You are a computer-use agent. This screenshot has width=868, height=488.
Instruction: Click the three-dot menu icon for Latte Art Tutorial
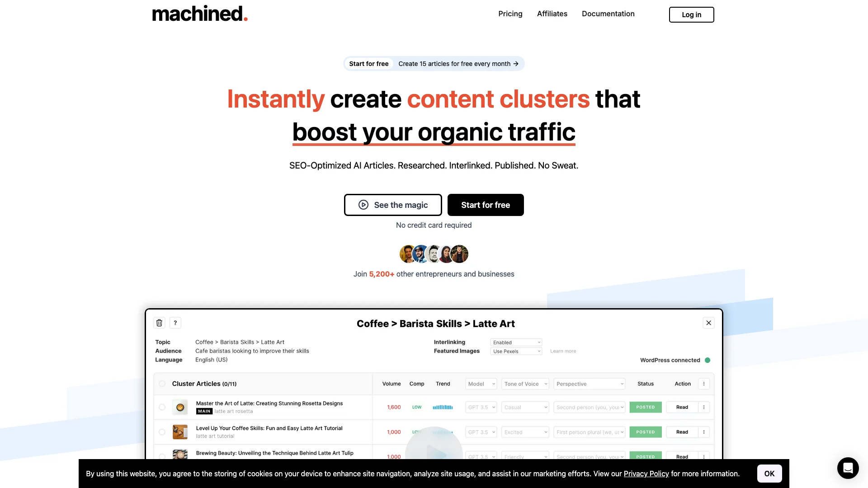point(703,432)
